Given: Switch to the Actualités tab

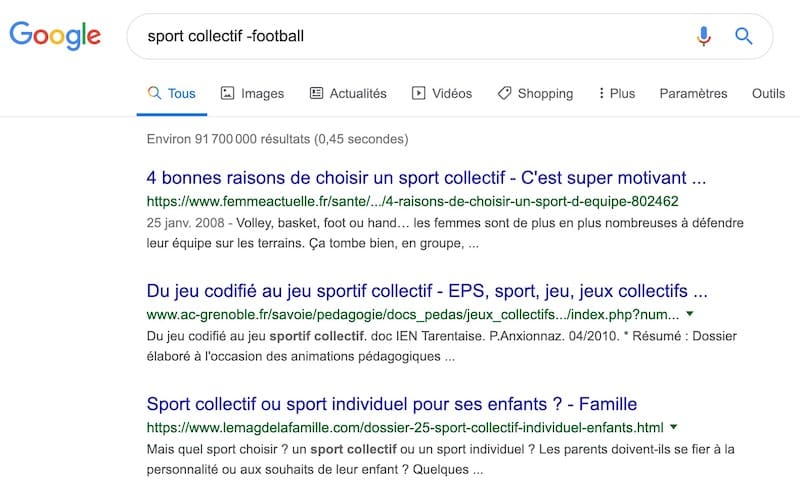Looking at the screenshot, I should [357, 93].
